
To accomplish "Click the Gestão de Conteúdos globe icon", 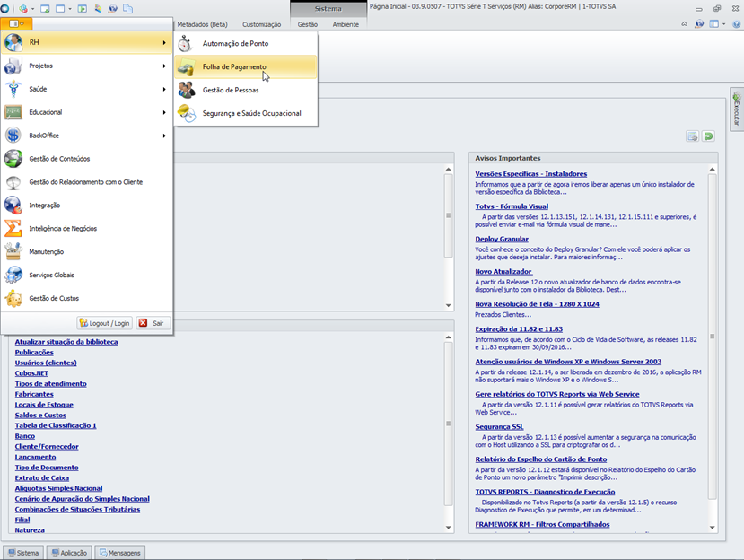I will pos(13,159).
